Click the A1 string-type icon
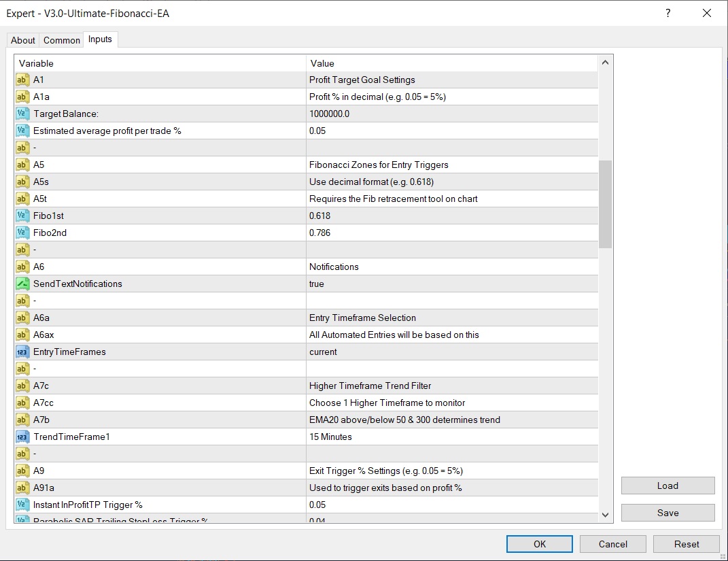Image resolution: width=728 pixels, height=561 pixels. 22,80
